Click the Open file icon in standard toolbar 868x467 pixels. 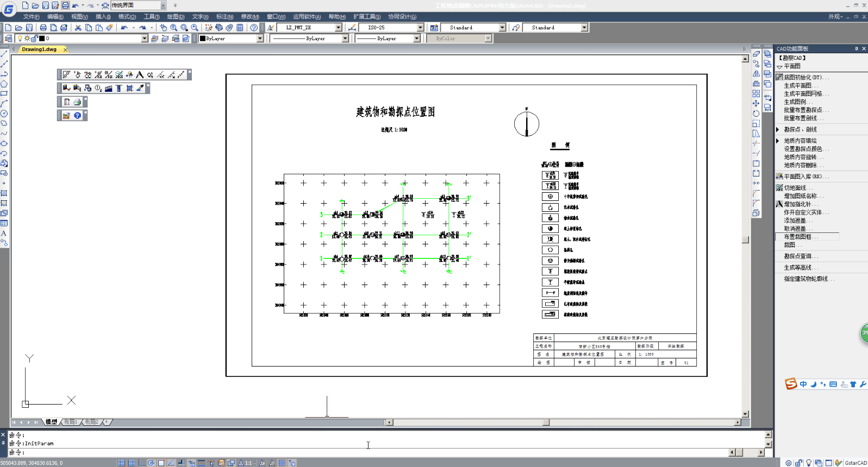pos(18,28)
